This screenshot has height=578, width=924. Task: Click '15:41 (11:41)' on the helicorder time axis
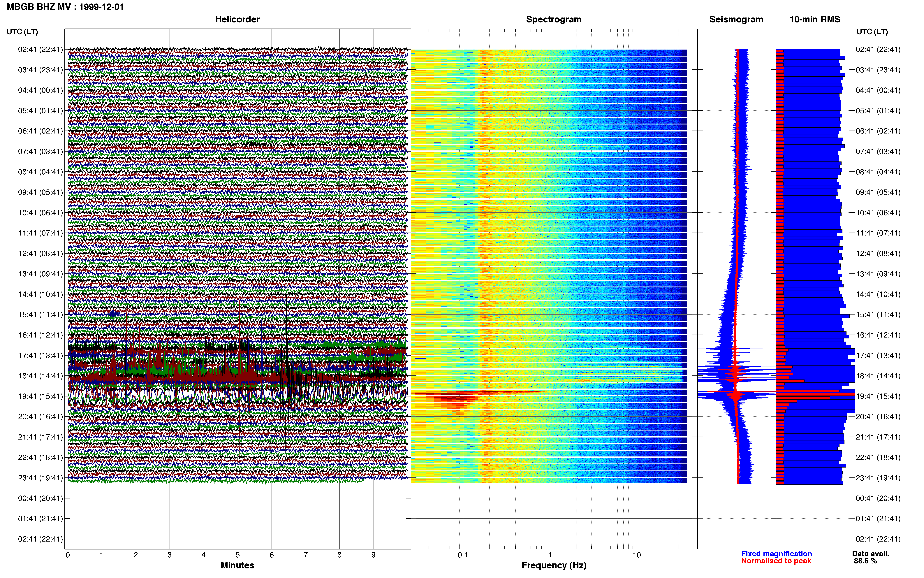click(x=41, y=315)
